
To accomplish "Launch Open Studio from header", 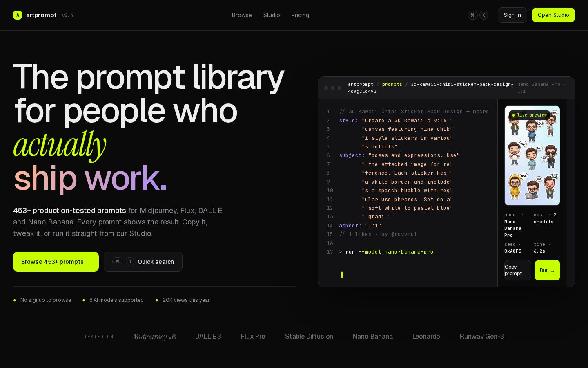I will coord(553,15).
